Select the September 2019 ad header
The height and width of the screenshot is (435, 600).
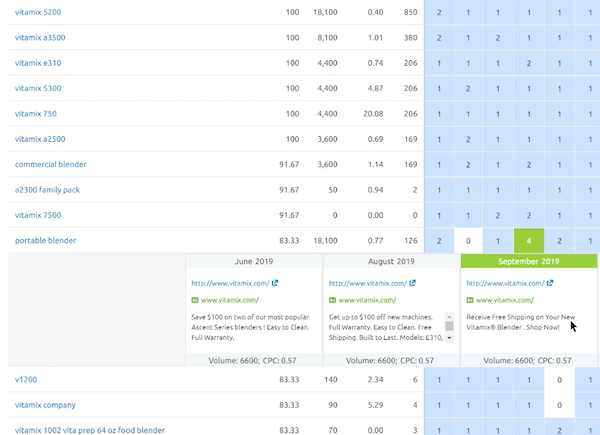[529, 261]
